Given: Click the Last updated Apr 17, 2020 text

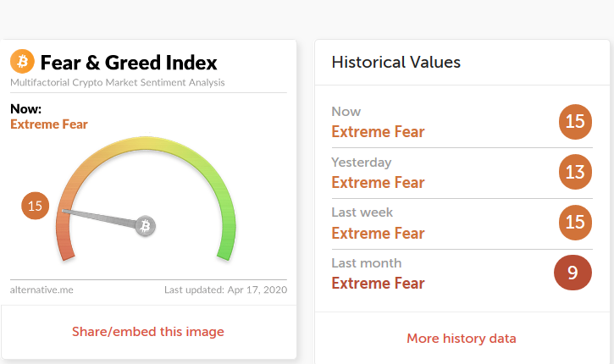Looking at the screenshot, I should click(225, 290).
